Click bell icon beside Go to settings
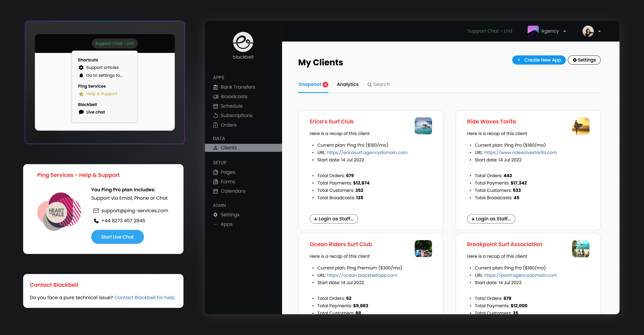This screenshot has width=644, height=335. point(81,75)
